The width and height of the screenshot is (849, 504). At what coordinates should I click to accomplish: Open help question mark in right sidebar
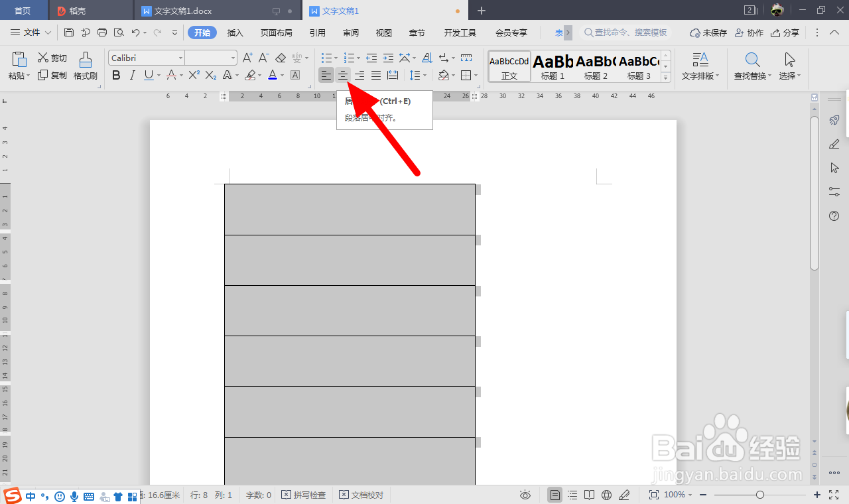pyautogui.click(x=834, y=216)
